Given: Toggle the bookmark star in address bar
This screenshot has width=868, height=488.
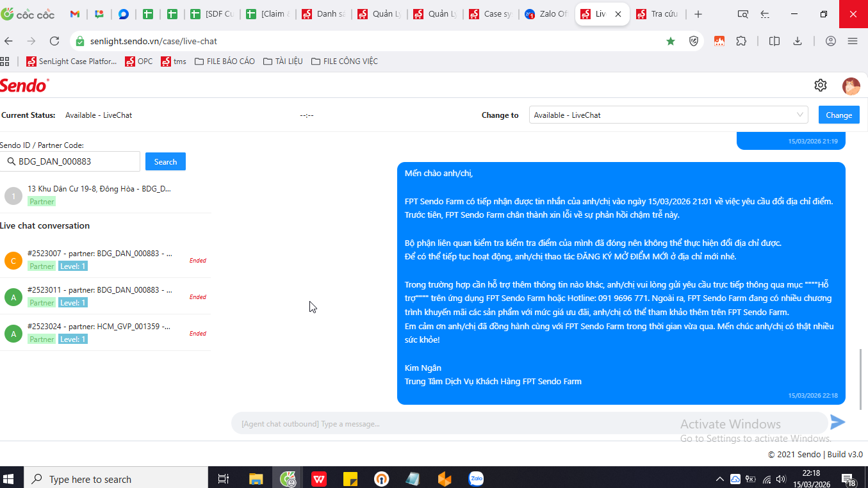Looking at the screenshot, I should tap(671, 41).
